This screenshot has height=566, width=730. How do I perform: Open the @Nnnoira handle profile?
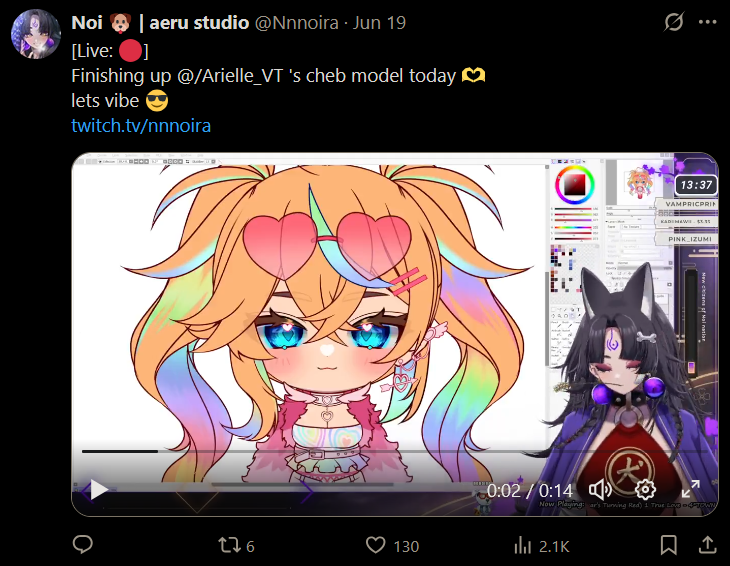(x=297, y=23)
